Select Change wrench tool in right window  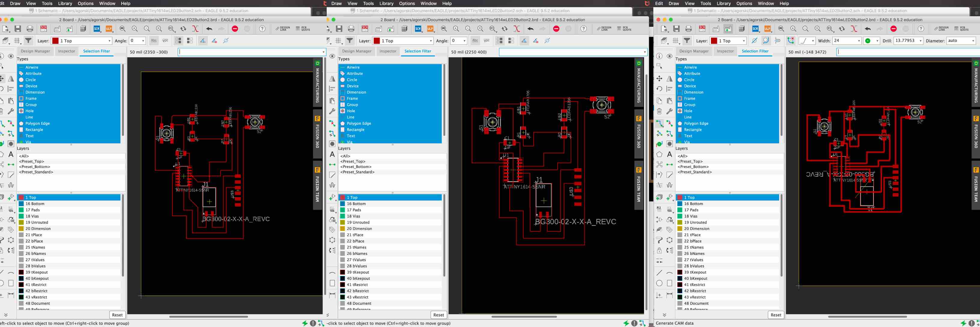tap(670, 111)
